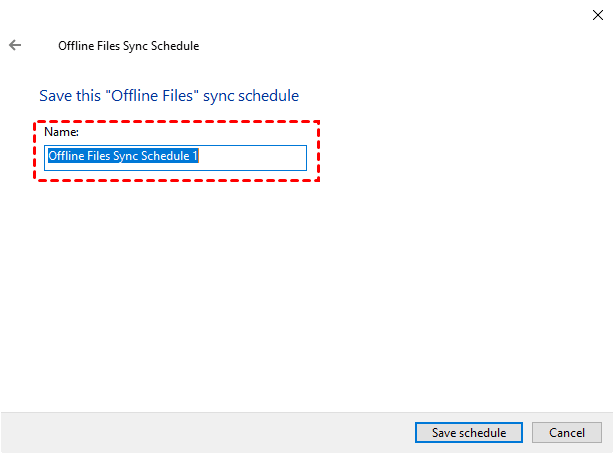The image size is (614, 454).
Task: Close the sync schedule dialog
Action: (598, 15)
